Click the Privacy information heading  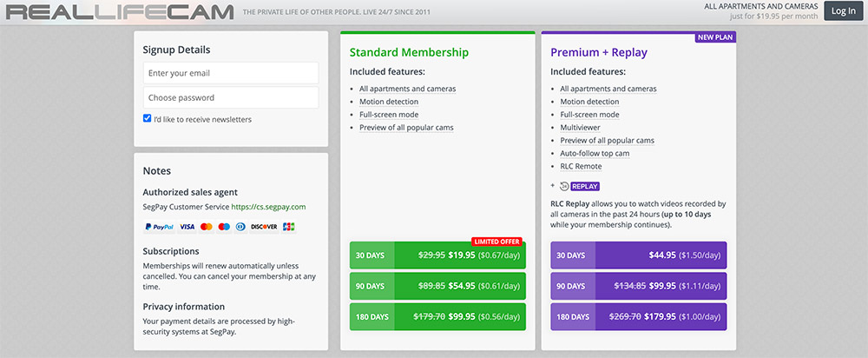pyautogui.click(x=184, y=307)
